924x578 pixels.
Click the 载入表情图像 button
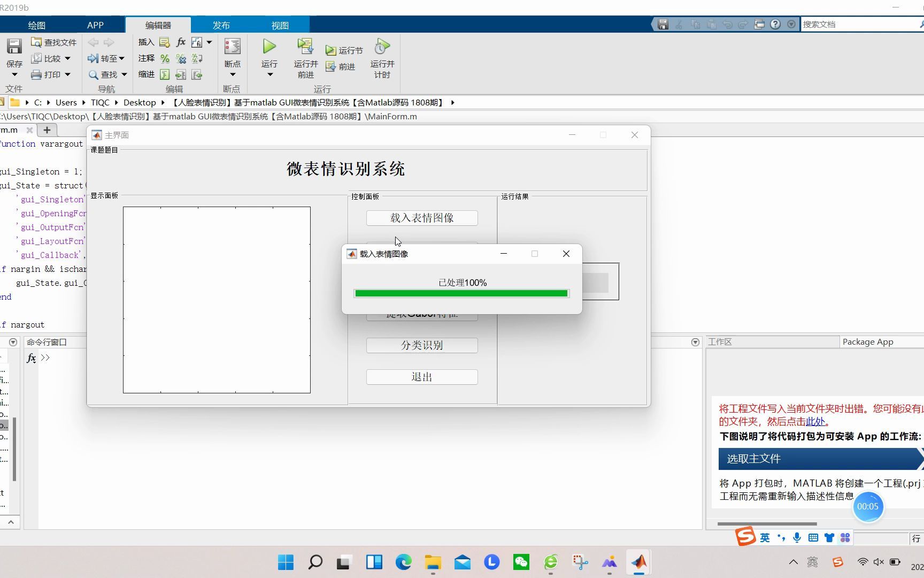click(422, 218)
